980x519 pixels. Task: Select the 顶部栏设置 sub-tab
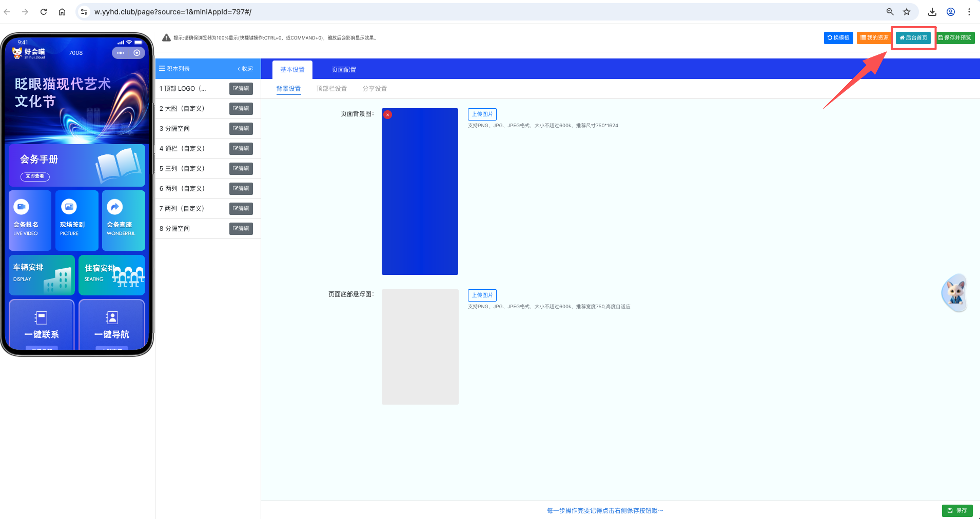tap(331, 89)
